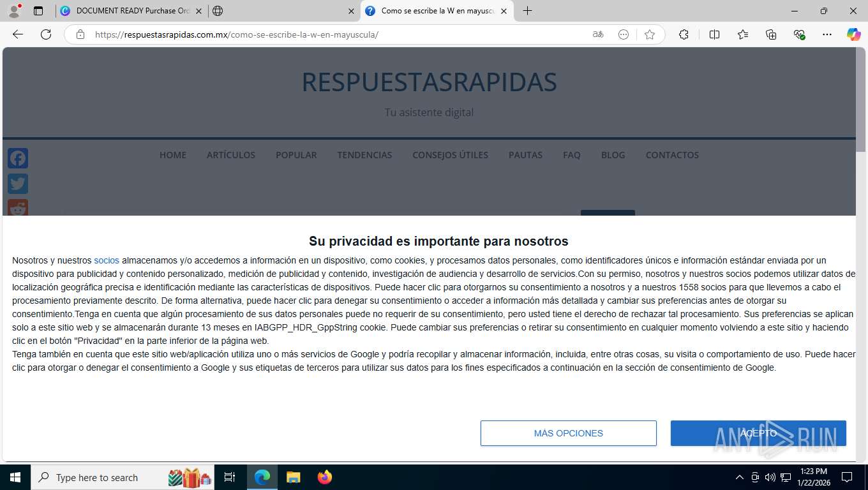
Task: Open the TENDENCIAS menu item
Action: click(x=364, y=155)
